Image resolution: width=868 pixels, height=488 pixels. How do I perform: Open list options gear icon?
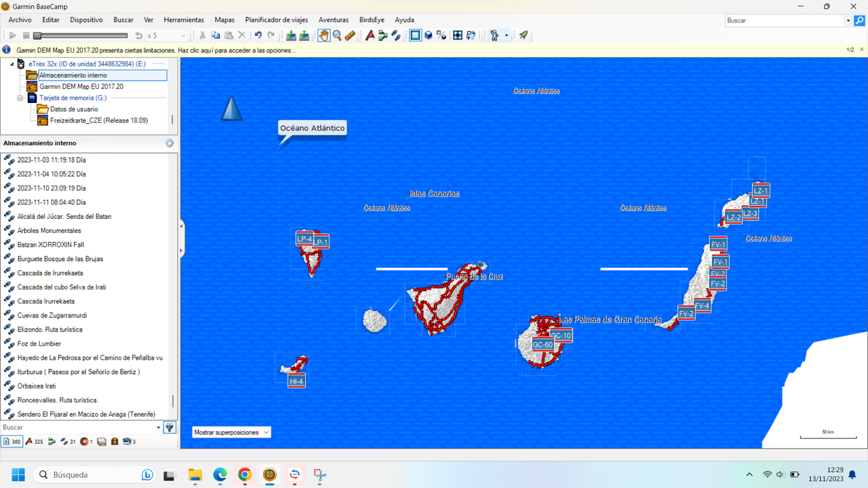pos(170,143)
